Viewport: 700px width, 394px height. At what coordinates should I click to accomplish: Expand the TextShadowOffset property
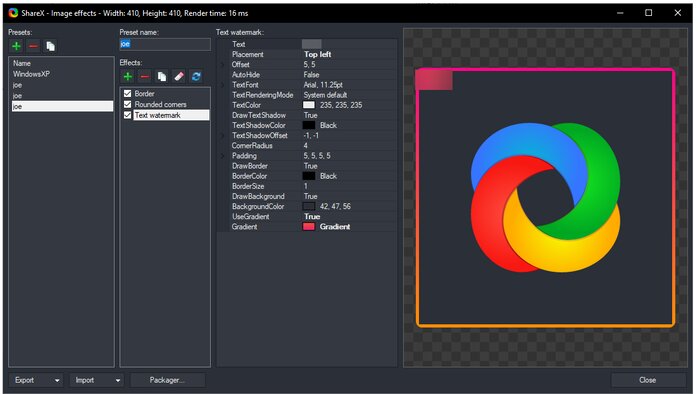223,136
